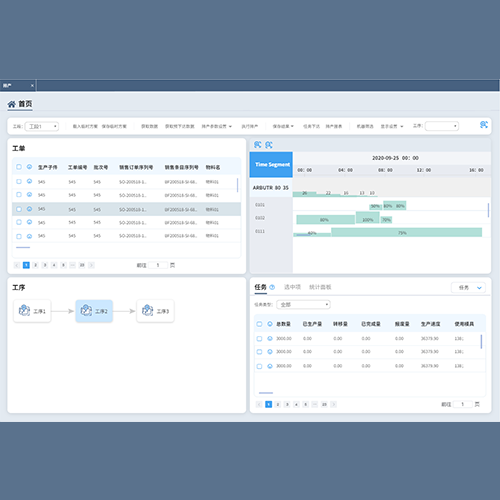500x500 pixels.
Task: Click the zoom icon at toolbar far right
Action: tap(484, 125)
